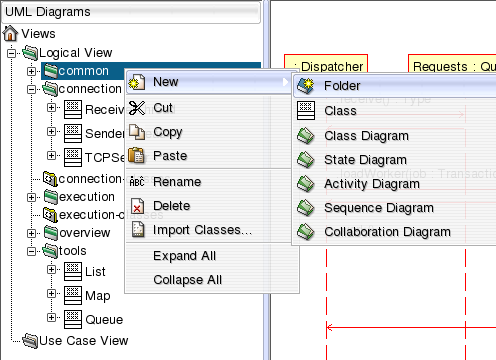Click the Receiver class icon in tree
Screen dimensions: 496x360
(x=73, y=110)
